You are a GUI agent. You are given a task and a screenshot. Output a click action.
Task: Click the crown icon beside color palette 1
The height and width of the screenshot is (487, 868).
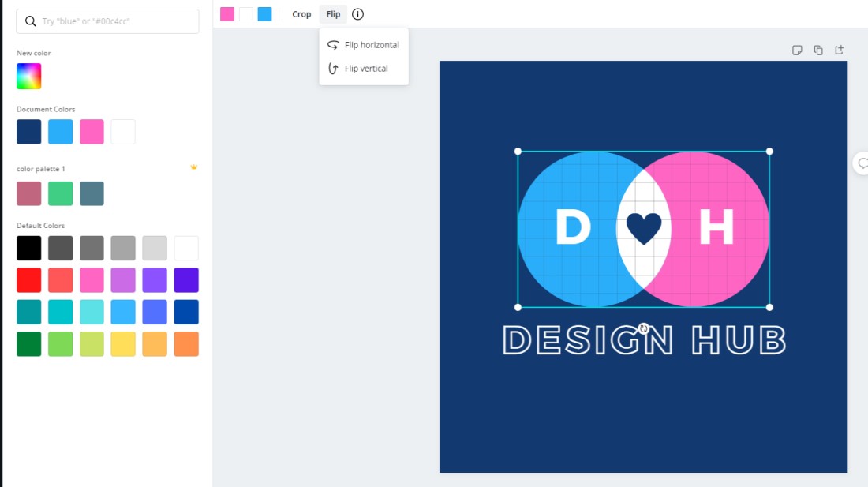[x=194, y=167]
